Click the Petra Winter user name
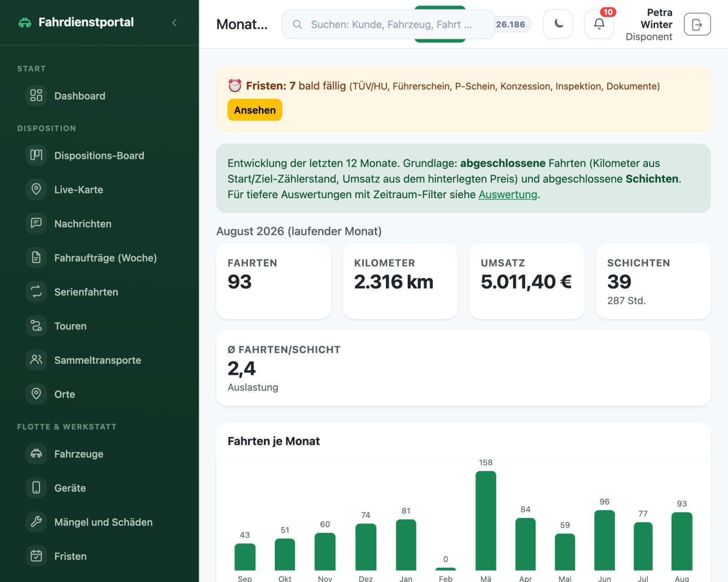This screenshot has width=728, height=582. coord(656,19)
